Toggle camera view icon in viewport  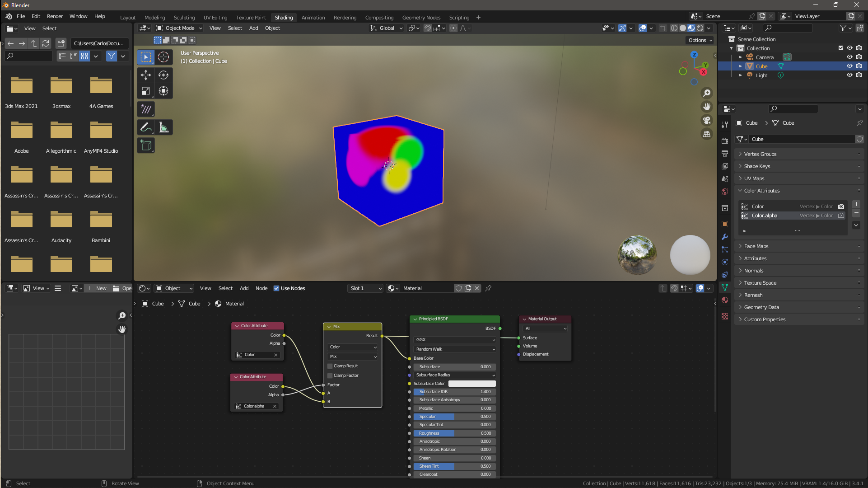707,120
